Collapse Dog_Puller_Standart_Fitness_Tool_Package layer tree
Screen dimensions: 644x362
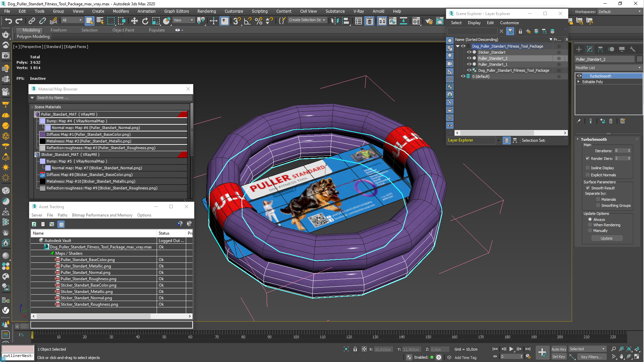pyautogui.click(x=458, y=46)
